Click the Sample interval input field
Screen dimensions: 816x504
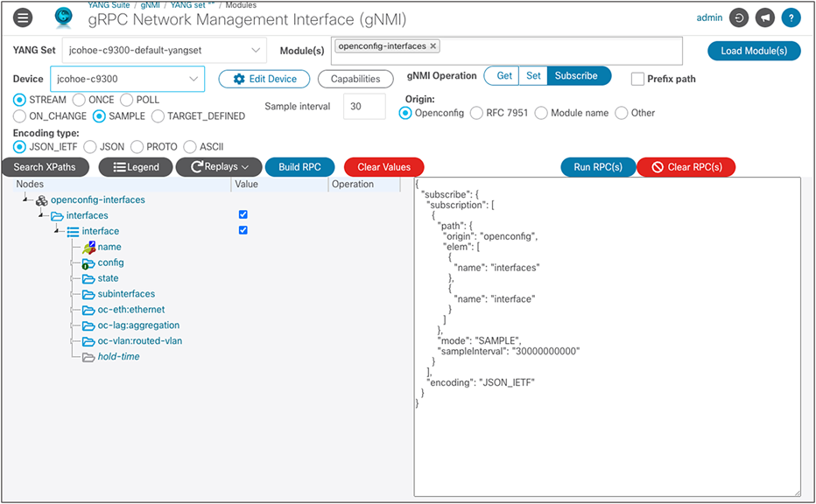(364, 107)
